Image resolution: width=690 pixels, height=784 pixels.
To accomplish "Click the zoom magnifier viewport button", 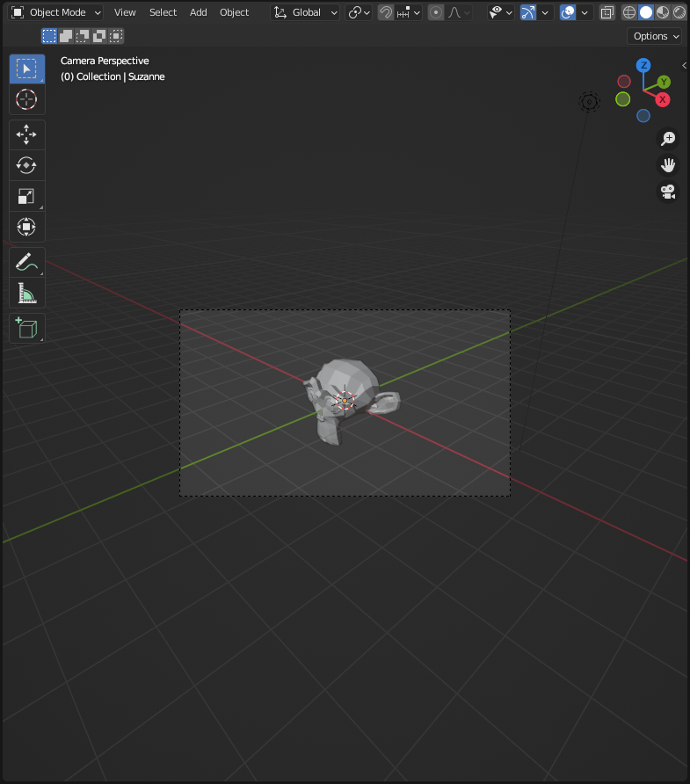I will pos(668,139).
